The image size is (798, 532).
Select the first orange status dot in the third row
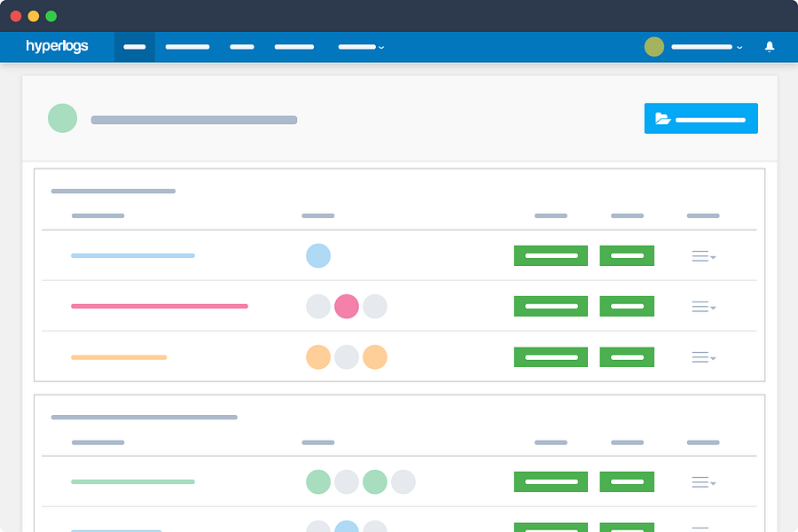point(318,356)
